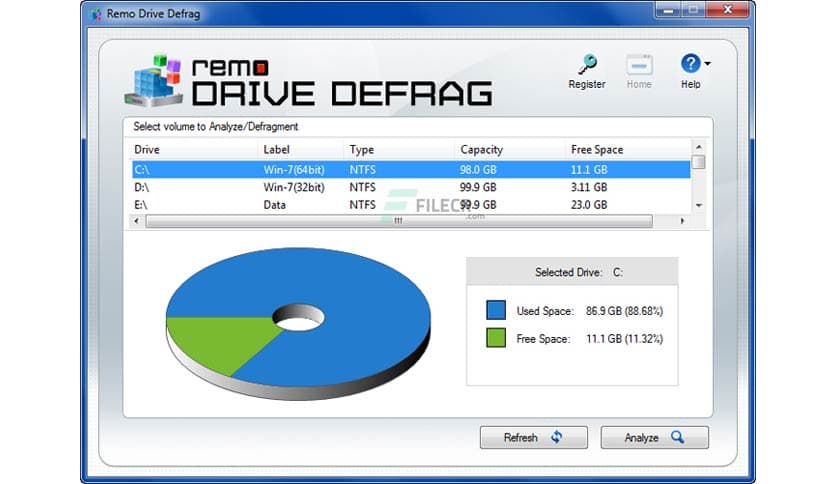Click the 23.0 GB free space cell

coord(589,205)
